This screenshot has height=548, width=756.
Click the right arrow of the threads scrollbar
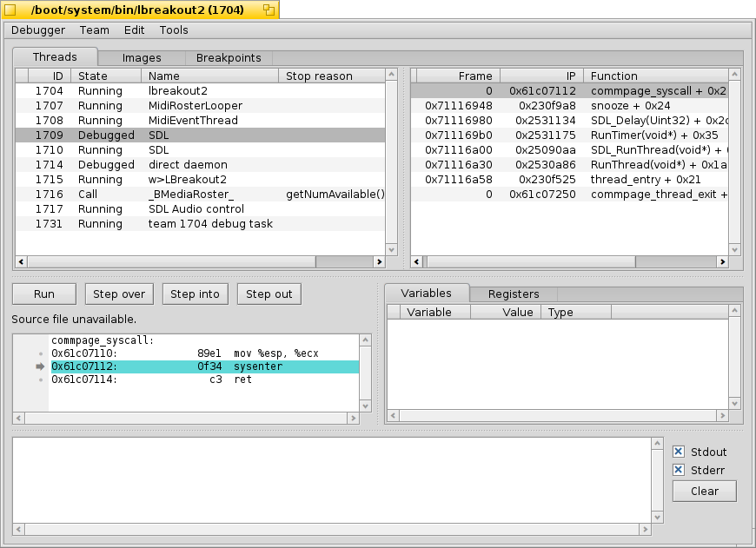coord(380,261)
